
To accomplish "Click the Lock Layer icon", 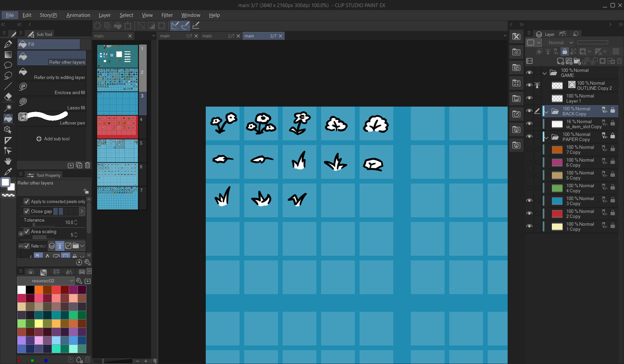I will point(565,52).
